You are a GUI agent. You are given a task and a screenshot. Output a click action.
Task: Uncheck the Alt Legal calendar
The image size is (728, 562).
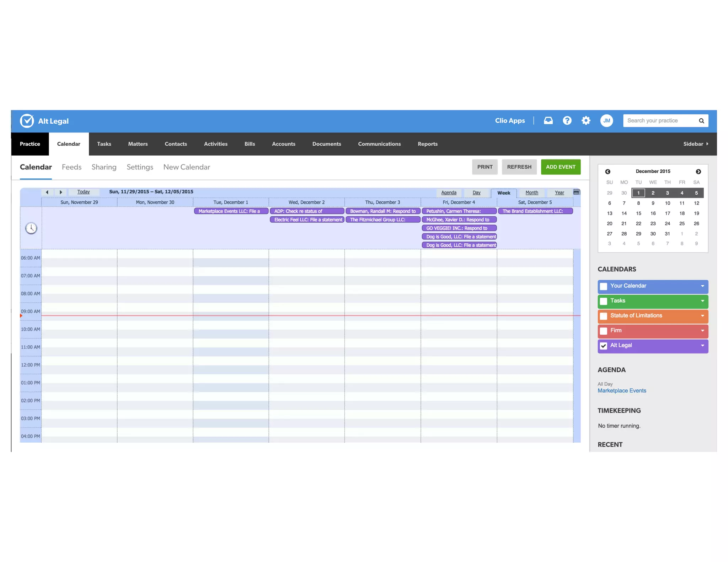(x=604, y=346)
